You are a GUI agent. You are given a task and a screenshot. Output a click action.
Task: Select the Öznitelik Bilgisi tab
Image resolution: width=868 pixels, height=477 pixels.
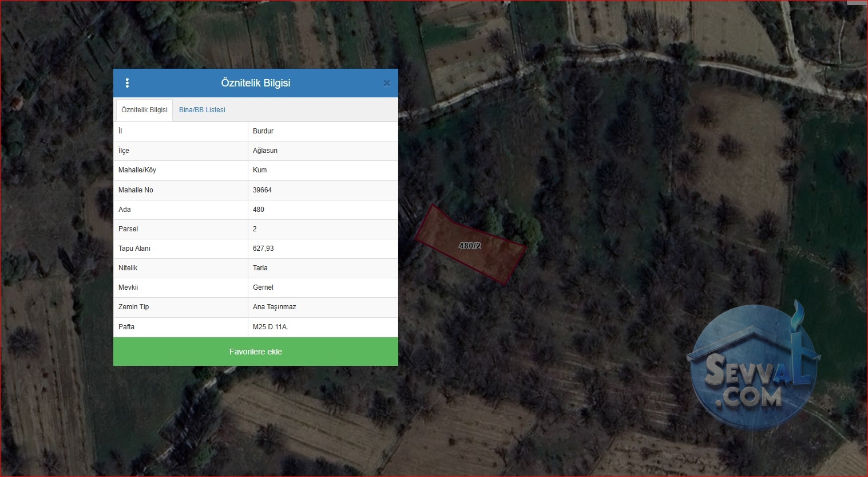click(x=144, y=110)
